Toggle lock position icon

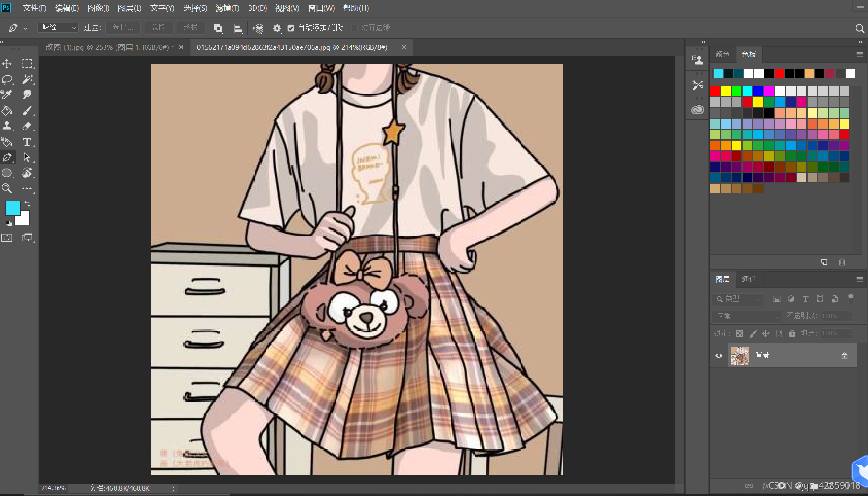pos(765,333)
